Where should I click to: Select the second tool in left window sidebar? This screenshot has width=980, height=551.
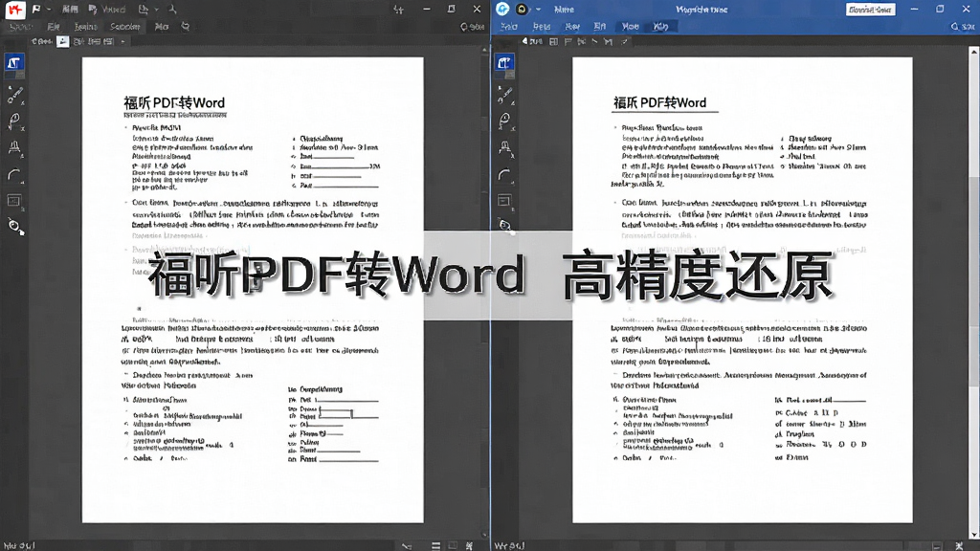click(15, 95)
